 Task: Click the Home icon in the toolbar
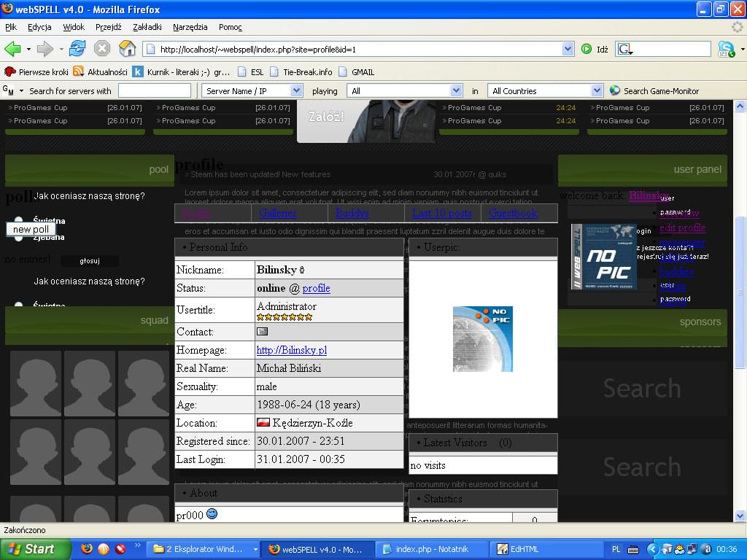(128, 49)
